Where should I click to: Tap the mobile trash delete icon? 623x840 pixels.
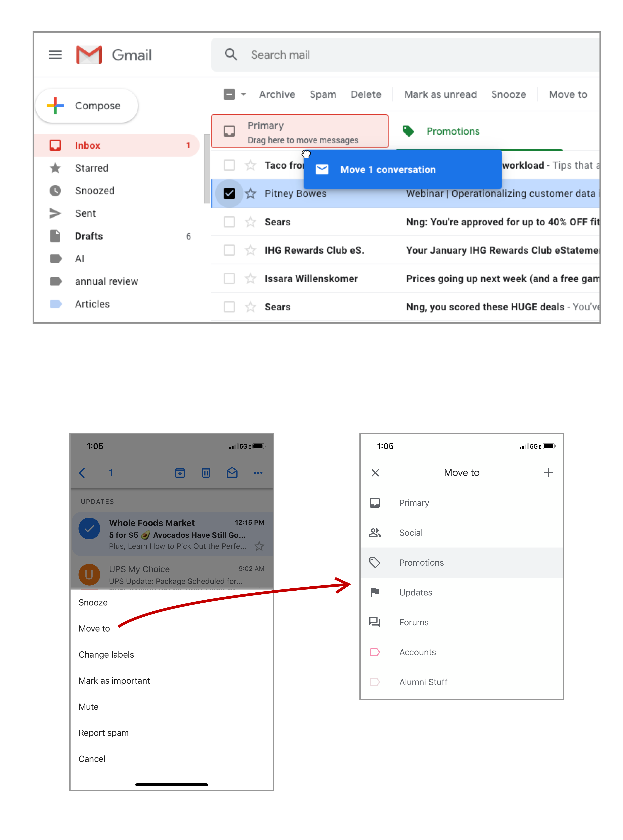point(206,472)
